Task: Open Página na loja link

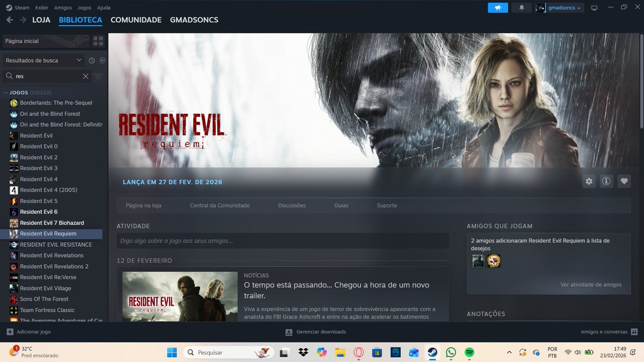Action: coord(143,205)
